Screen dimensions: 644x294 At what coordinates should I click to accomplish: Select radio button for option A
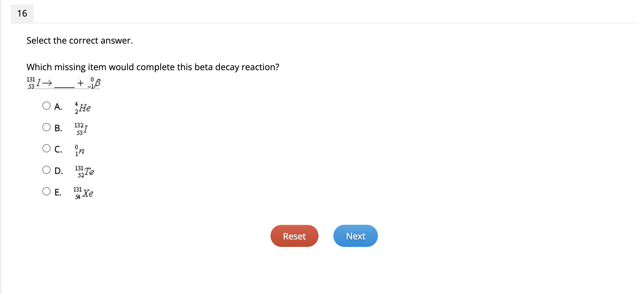(46, 106)
